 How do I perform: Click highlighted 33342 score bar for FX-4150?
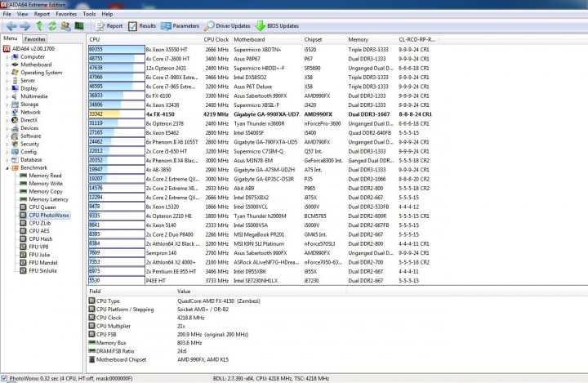tap(116, 114)
